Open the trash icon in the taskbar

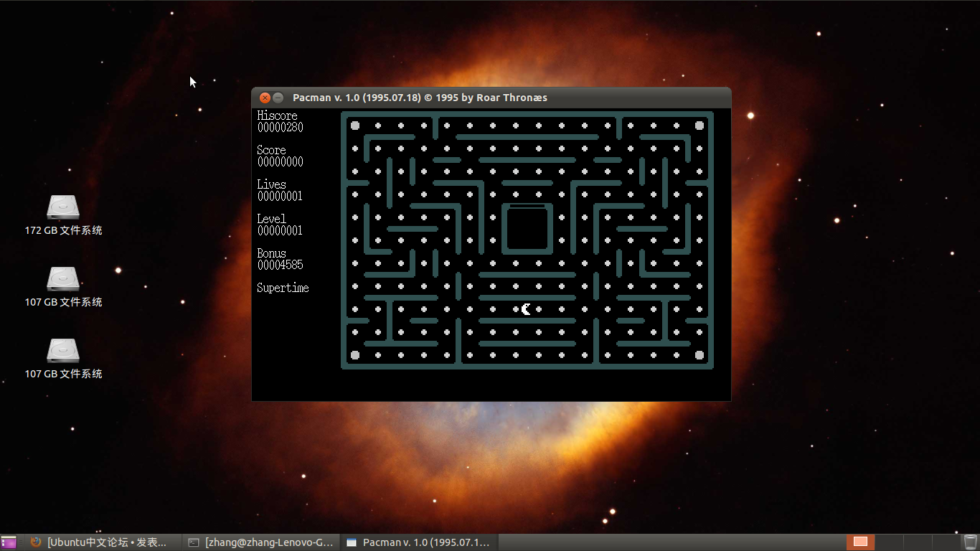970,542
